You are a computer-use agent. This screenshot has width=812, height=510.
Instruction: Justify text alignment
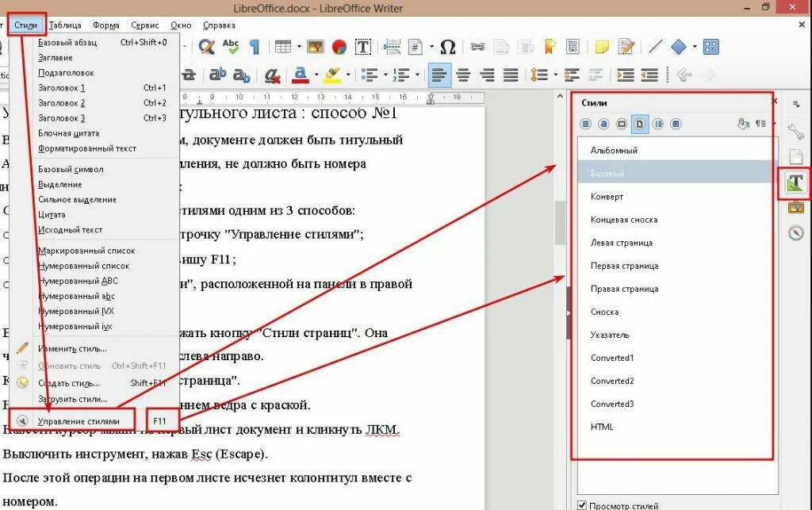click(x=511, y=75)
